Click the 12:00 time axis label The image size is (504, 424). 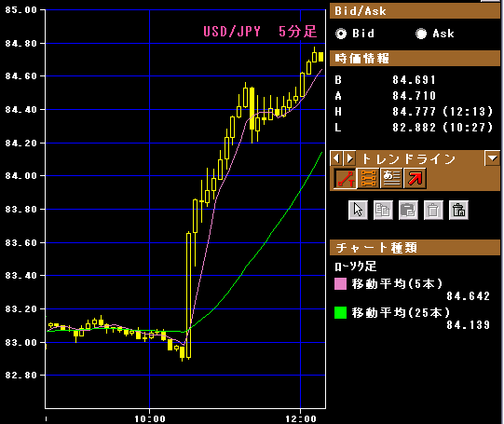(301, 418)
